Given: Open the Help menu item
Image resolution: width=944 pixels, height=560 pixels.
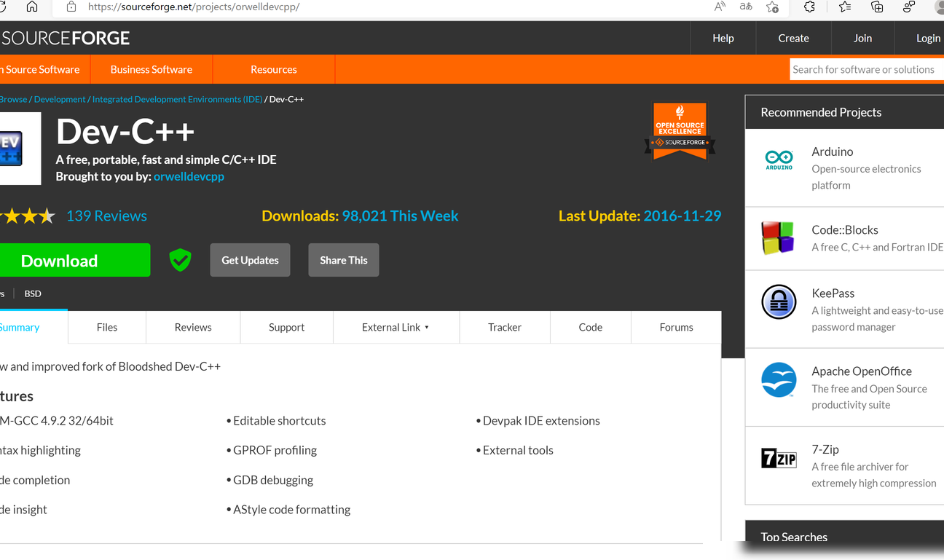Looking at the screenshot, I should click(723, 38).
